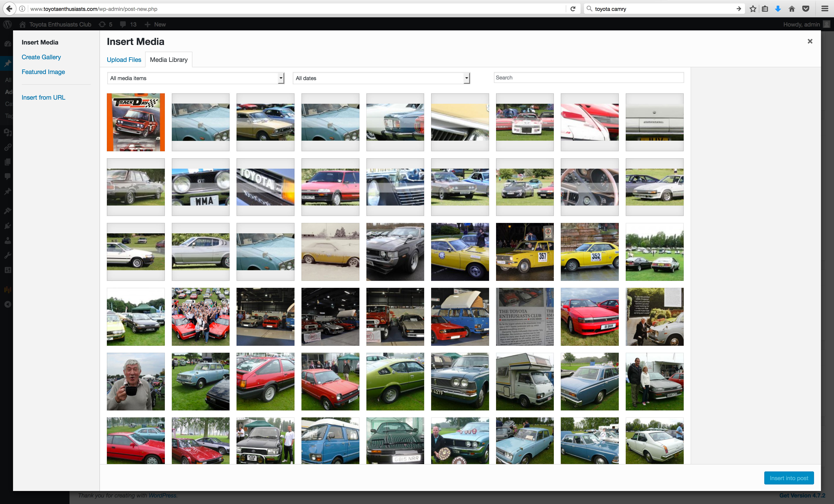The image size is (834, 504).
Task: Close the Insert Media dialog
Action: point(810,41)
